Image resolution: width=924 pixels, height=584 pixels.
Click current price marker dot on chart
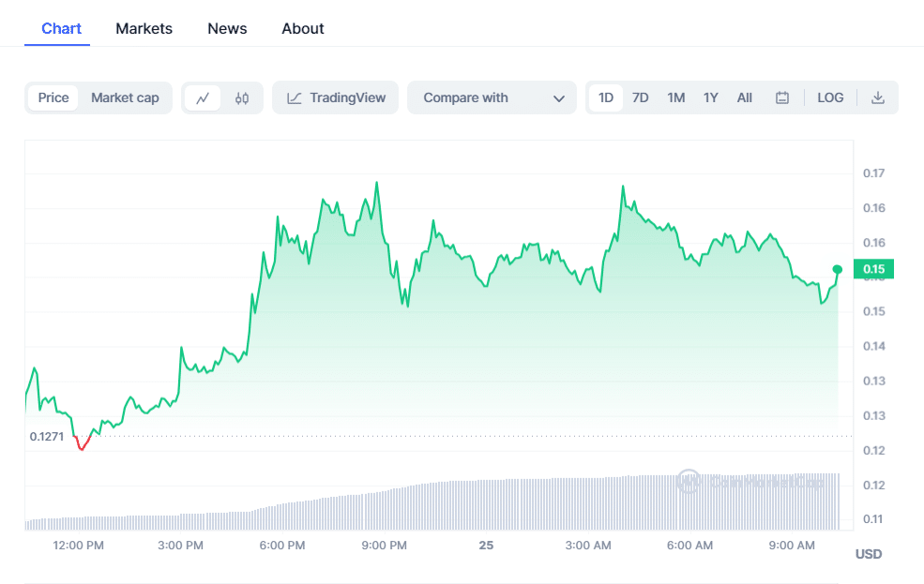(x=838, y=269)
